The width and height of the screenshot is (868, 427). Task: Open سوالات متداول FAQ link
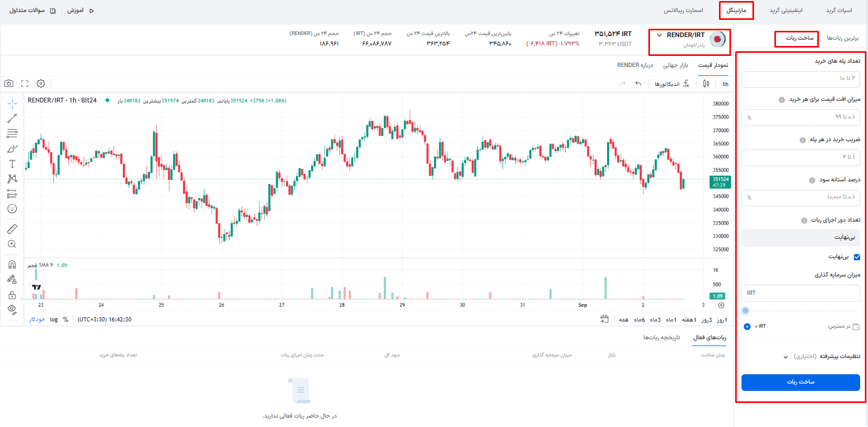tap(32, 10)
